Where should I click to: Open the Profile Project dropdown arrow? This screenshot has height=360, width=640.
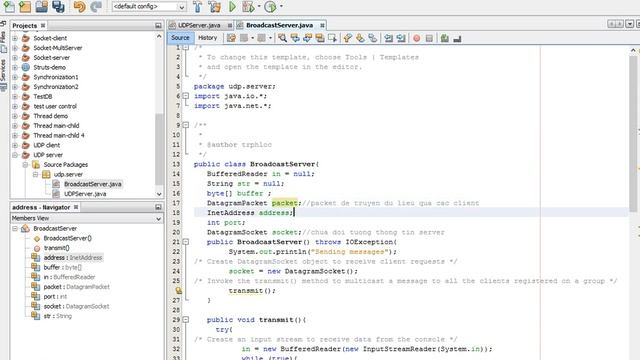pyautogui.click(x=281, y=7)
